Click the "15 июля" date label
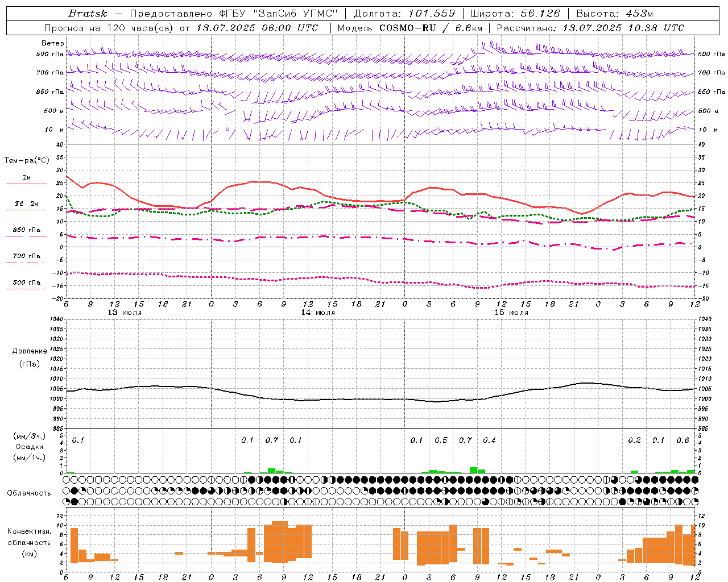728x582 pixels. [x=511, y=313]
